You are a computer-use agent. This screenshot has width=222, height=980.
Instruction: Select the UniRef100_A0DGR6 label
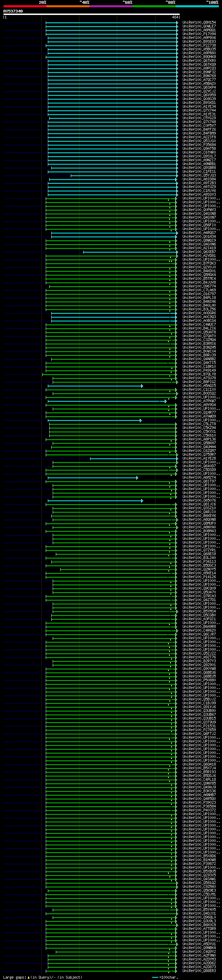point(199,313)
